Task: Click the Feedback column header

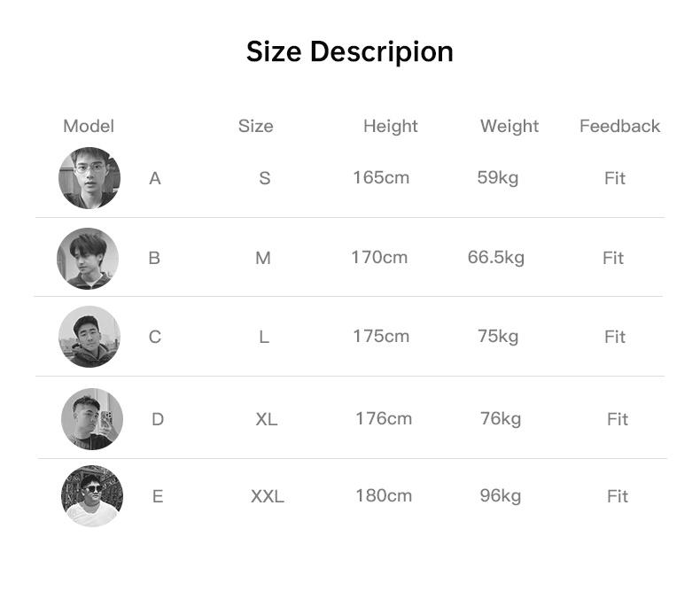Action: click(x=619, y=126)
